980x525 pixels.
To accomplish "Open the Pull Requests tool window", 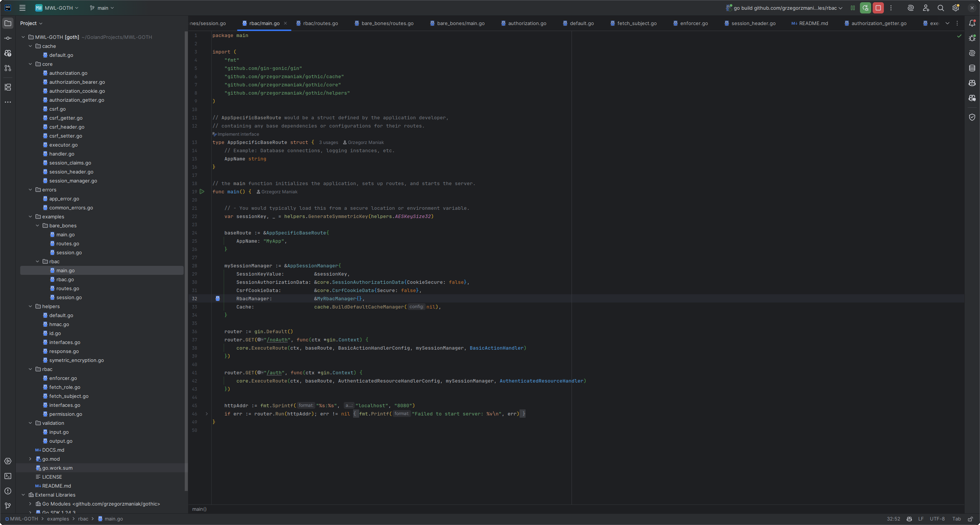I will [7, 68].
